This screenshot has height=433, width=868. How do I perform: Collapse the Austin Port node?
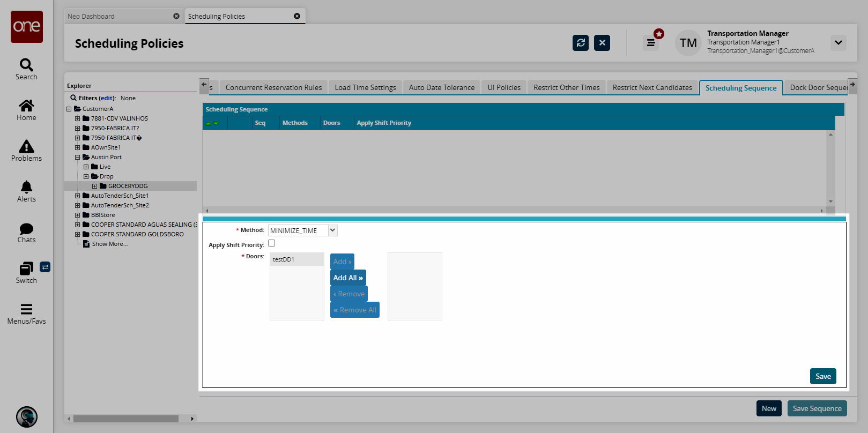(78, 157)
